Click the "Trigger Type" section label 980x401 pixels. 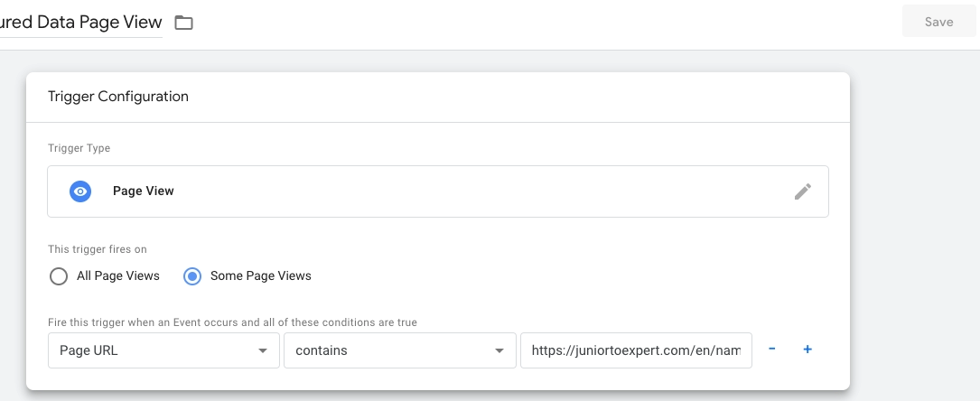tap(79, 147)
